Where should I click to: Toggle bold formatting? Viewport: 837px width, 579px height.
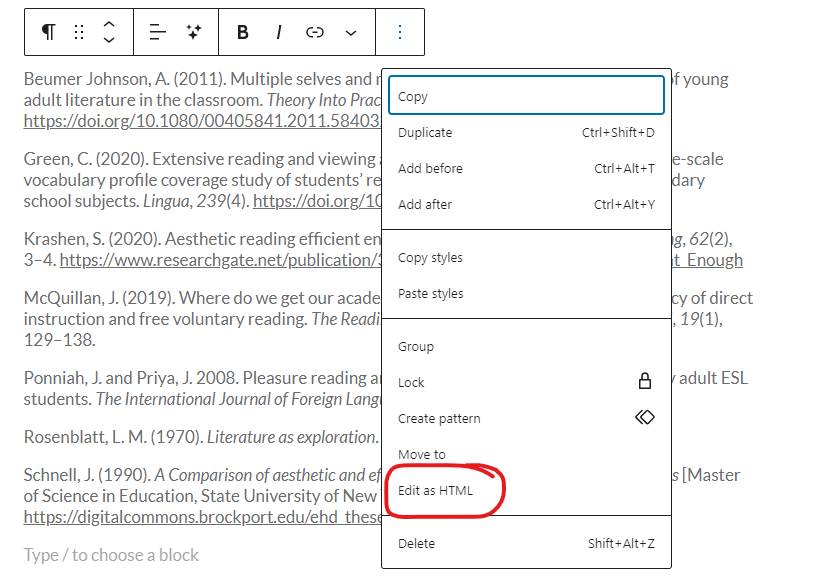(x=242, y=32)
